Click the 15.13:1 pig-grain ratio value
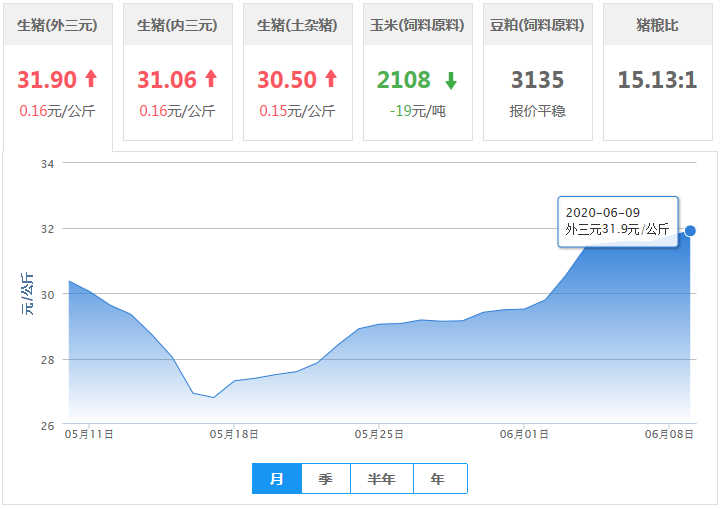This screenshot has width=720, height=509. pos(657,80)
